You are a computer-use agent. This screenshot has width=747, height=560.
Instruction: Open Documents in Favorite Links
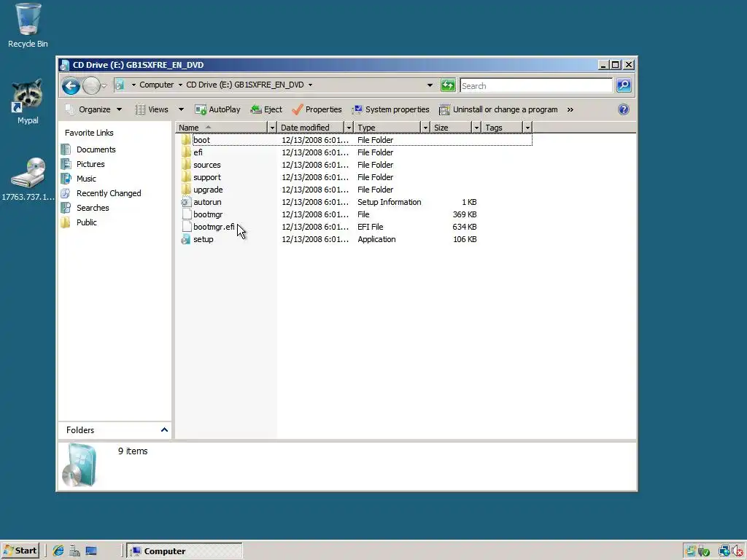88,149
